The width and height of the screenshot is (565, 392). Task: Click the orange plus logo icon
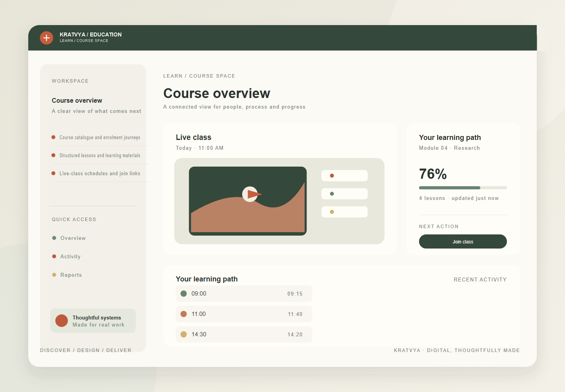point(47,38)
